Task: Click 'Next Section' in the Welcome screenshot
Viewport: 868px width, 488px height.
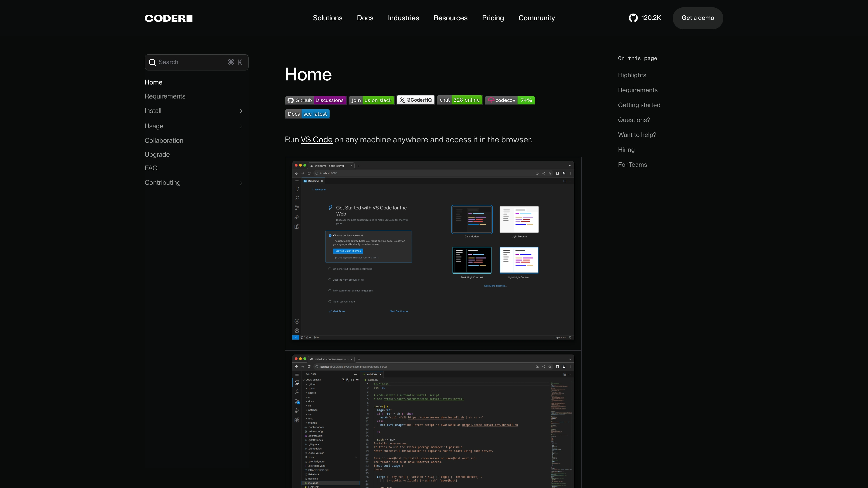Action: (399, 311)
